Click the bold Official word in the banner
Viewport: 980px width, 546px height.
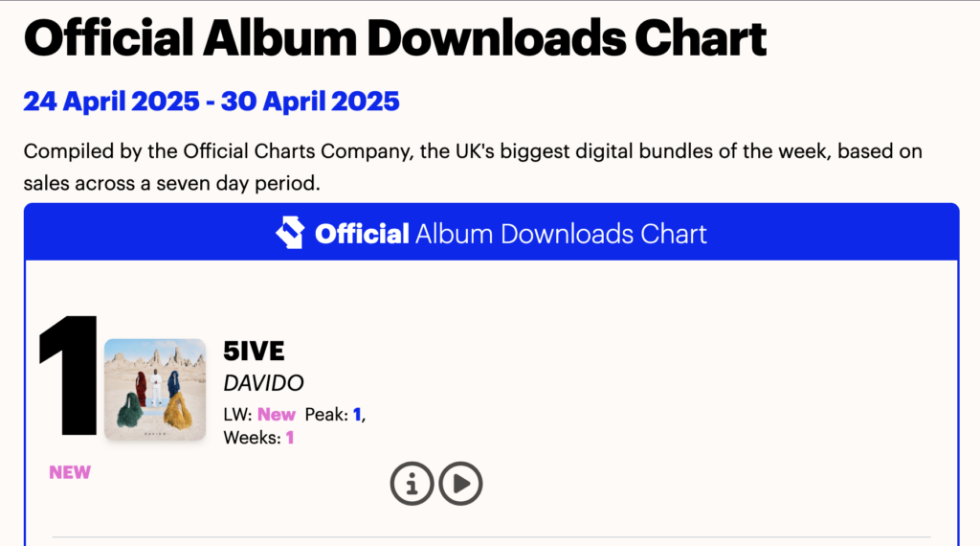click(x=362, y=233)
